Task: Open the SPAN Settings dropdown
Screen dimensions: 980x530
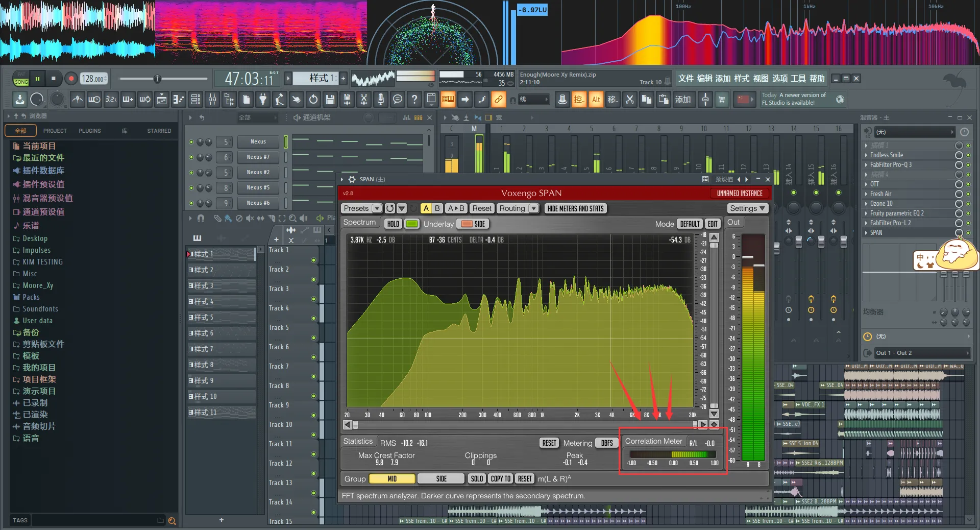Action: [x=747, y=208]
